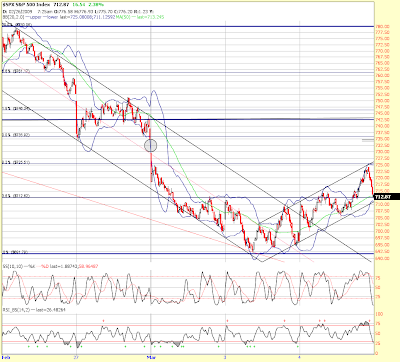
Task: Click the 750.00 price axis label
Action: [x=383, y=101]
